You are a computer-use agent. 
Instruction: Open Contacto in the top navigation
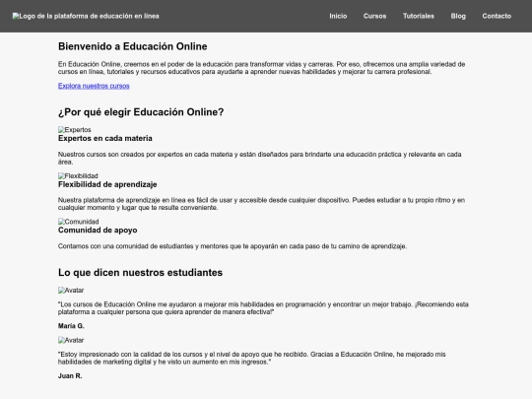tap(497, 16)
